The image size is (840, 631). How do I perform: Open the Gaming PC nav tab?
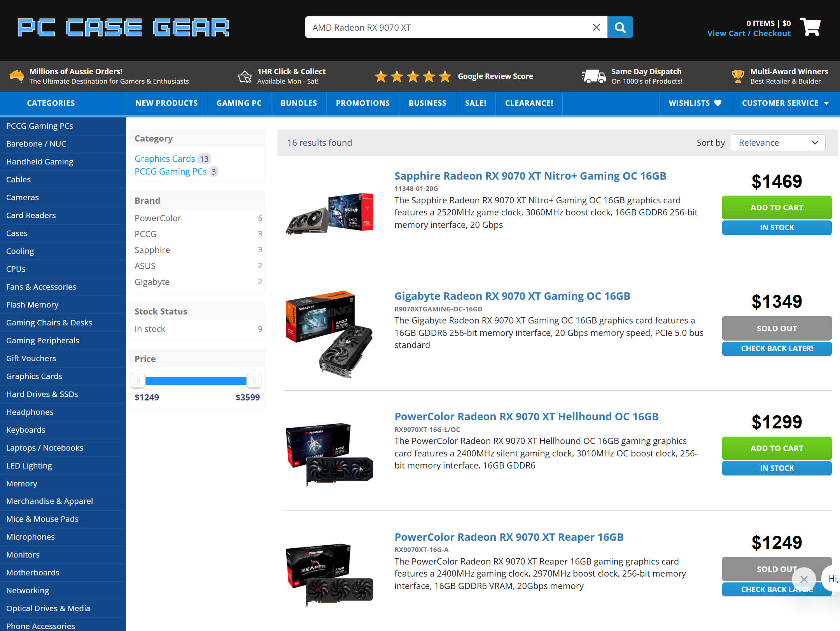(x=239, y=103)
